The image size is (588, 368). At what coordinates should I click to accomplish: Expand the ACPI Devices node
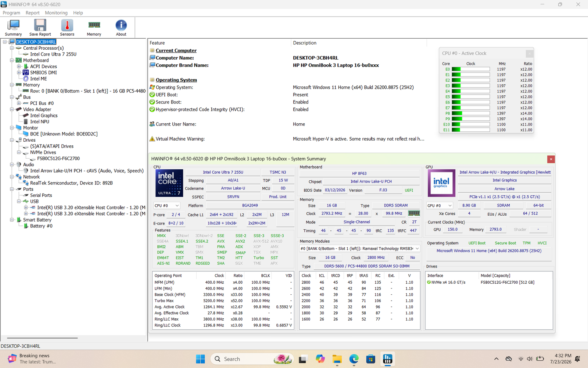[19, 67]
